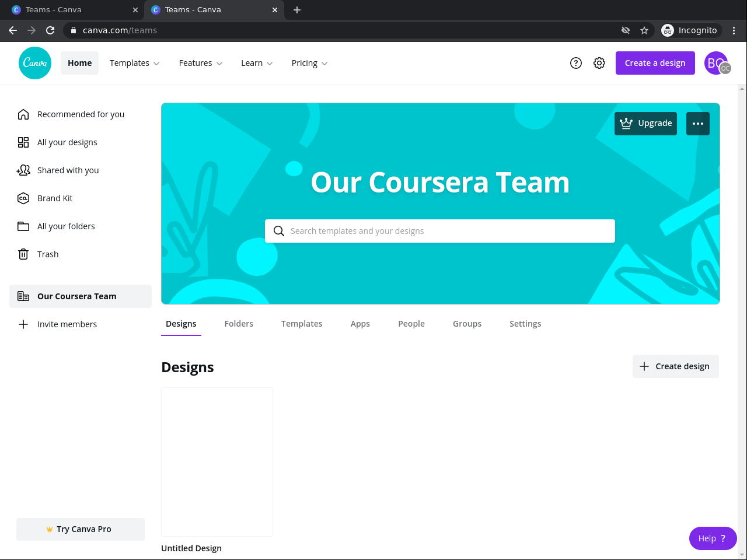Click the Invite members plus icon
The height and width of the screenshot is (560, 747).
[x=23, y=324]
